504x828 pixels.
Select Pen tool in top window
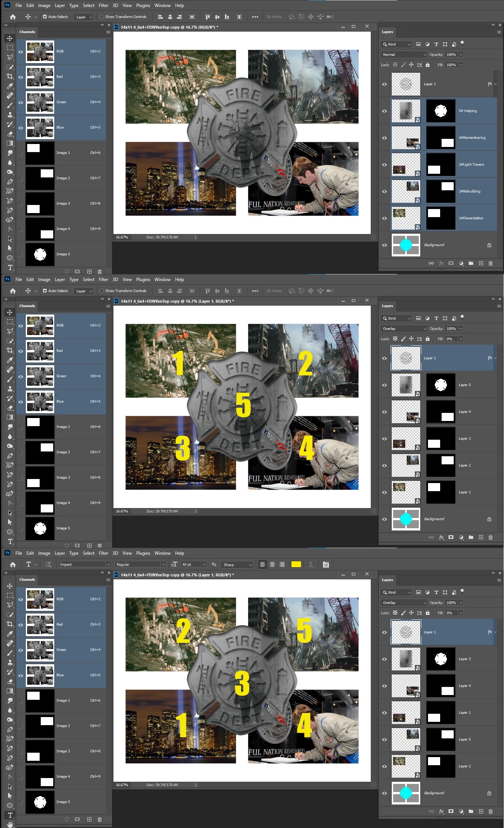[x=10, y=181]
